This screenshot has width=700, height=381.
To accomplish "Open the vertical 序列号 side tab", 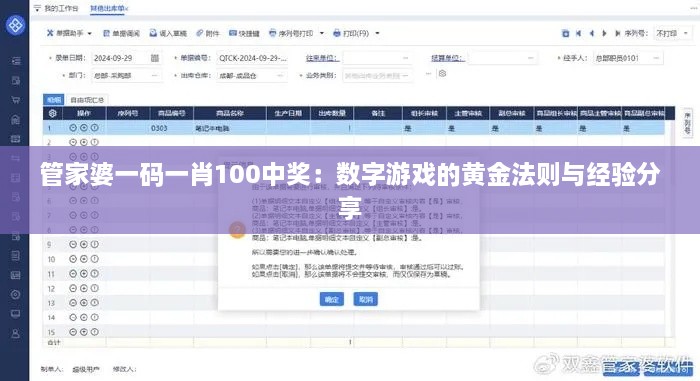I will [687, 123].
